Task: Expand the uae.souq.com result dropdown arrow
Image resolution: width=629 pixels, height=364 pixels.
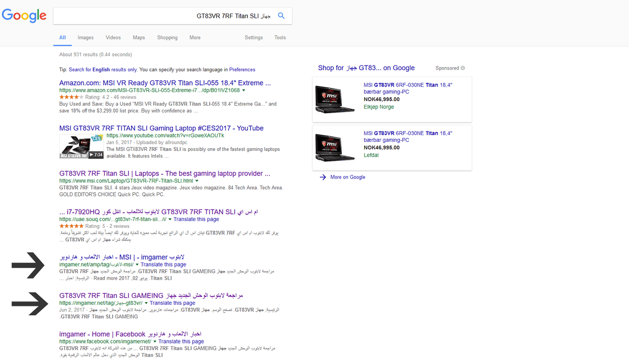Action: tap(170, 219)
